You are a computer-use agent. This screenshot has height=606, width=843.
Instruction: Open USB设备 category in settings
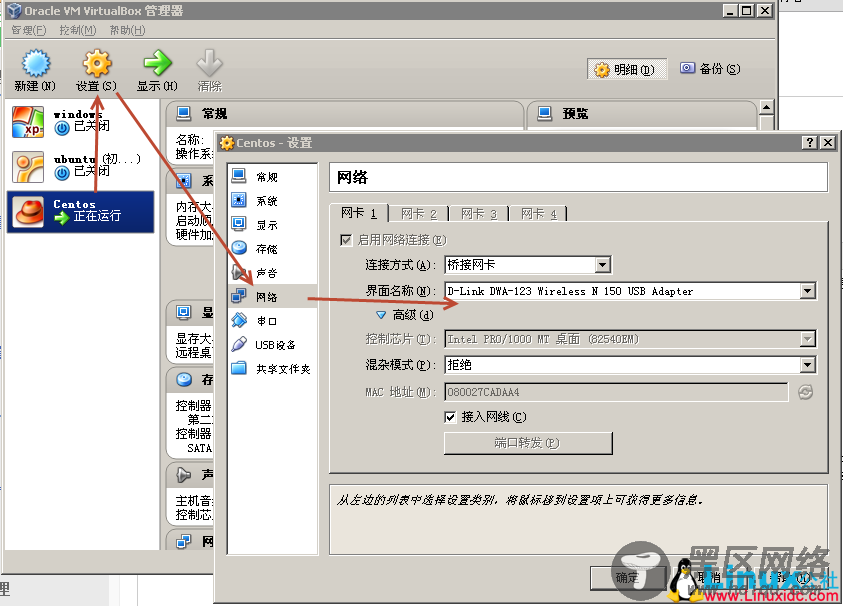(x=273, y=345)
